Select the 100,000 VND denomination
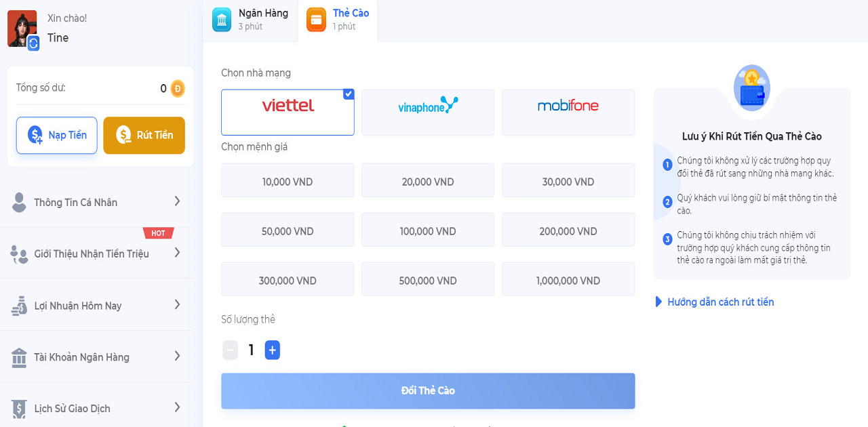Screen dimensions: 868x427 pyautogui.click(x=428, y=231)
